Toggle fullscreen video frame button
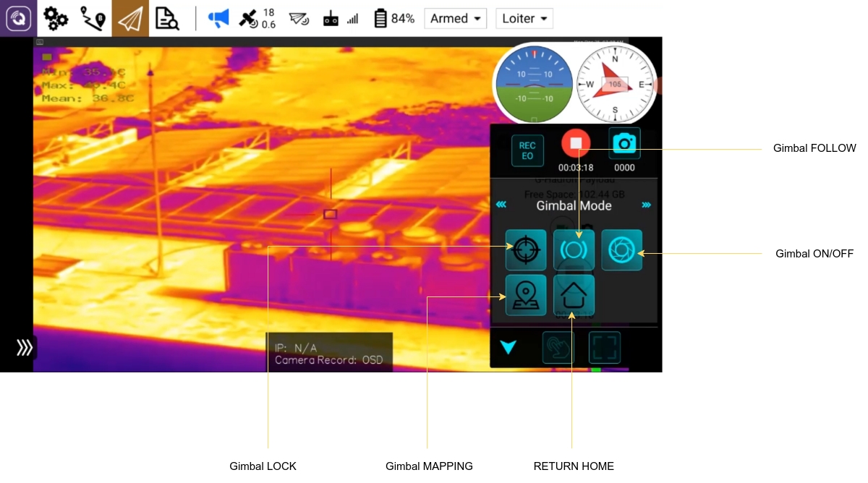Image resolution: width=868 pixels, height=483 pixels. tap(605, 348)
